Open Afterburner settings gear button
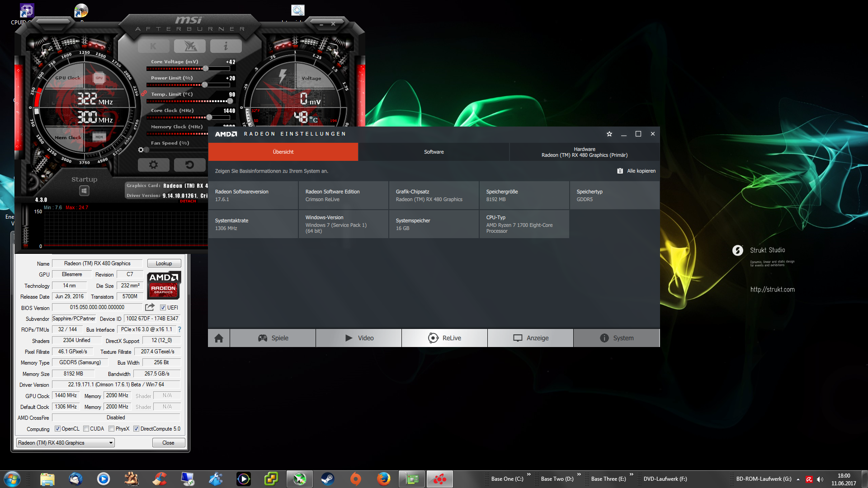The height and width of the screenshot is (488, 868). point(153,165)
